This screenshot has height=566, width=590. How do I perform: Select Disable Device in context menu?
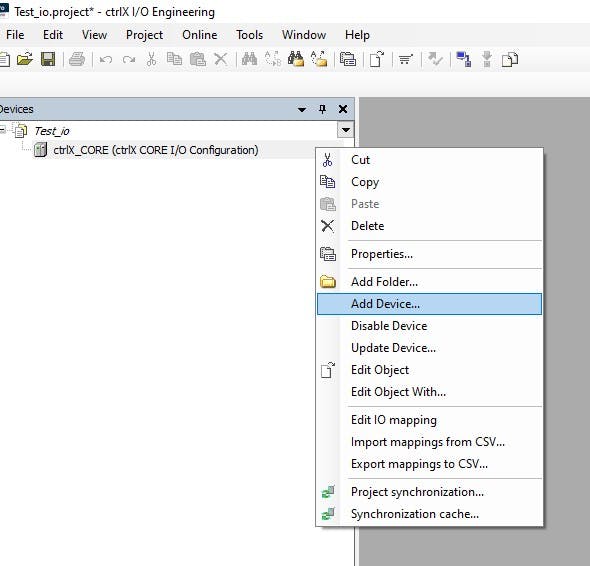pos(389,326)
